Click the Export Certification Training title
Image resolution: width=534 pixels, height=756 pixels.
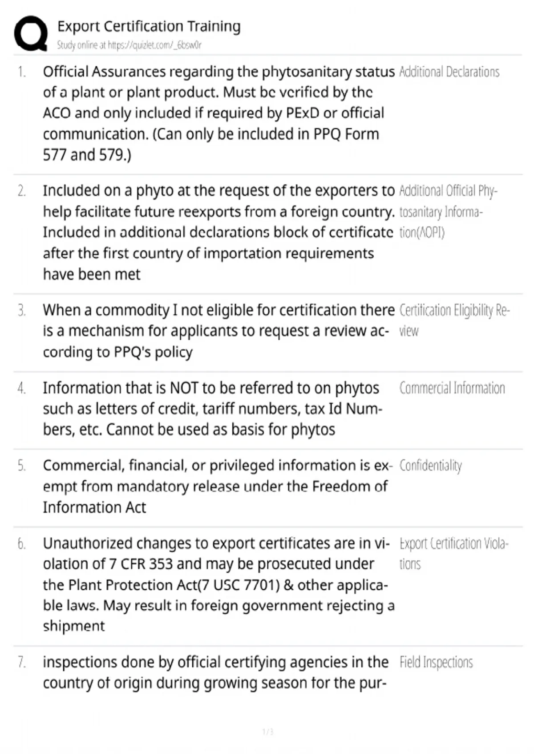149,26
